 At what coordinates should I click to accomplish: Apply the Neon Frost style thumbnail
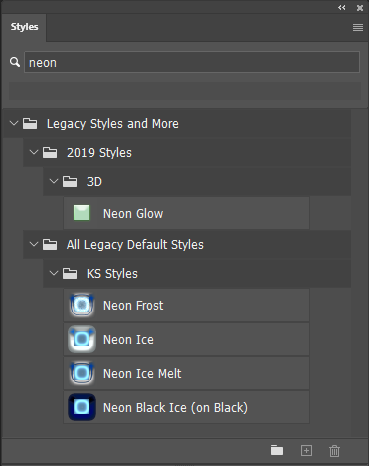coord(82,305)
